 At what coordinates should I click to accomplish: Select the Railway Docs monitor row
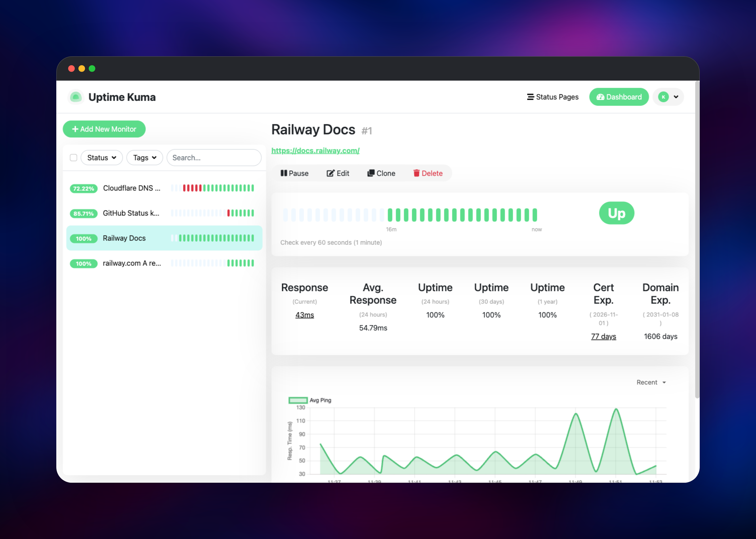[x=164, y=238]
